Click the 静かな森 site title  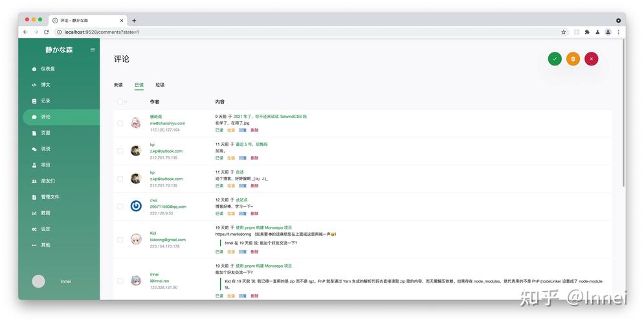coord(59,50)
